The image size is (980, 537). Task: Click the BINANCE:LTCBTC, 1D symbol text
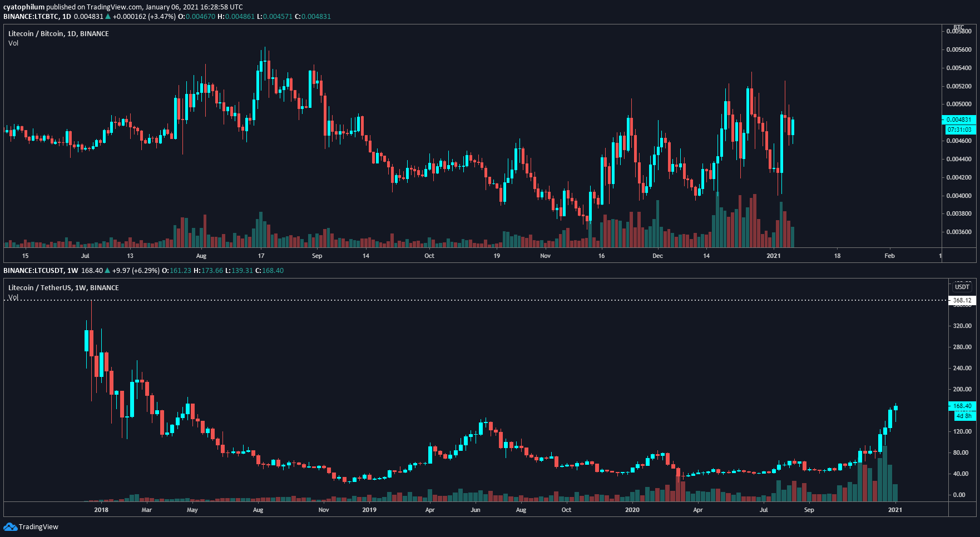point(37,16)
